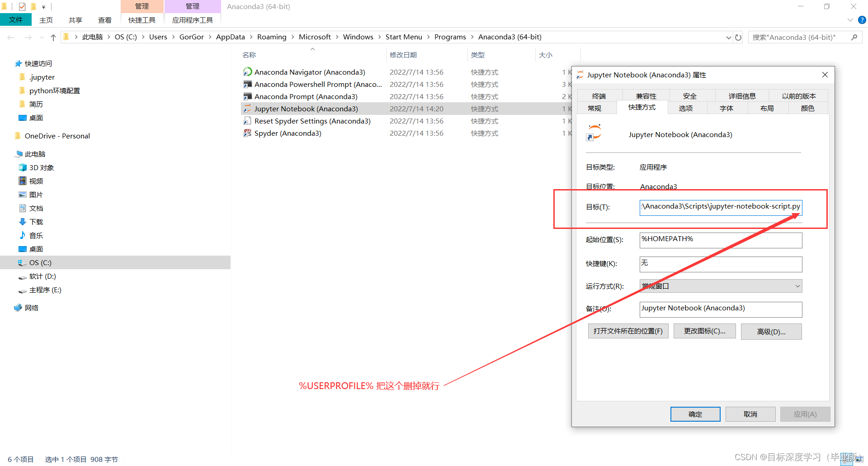This screenshot has height=466, width=868.
Task: Open address bar history dropdown
Action: coord(728,37)
